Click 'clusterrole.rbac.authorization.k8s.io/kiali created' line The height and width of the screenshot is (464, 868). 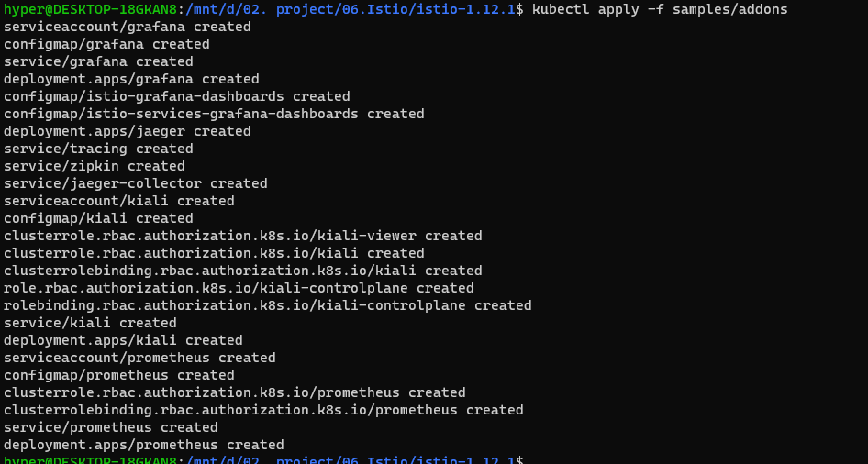click(214, 253)
